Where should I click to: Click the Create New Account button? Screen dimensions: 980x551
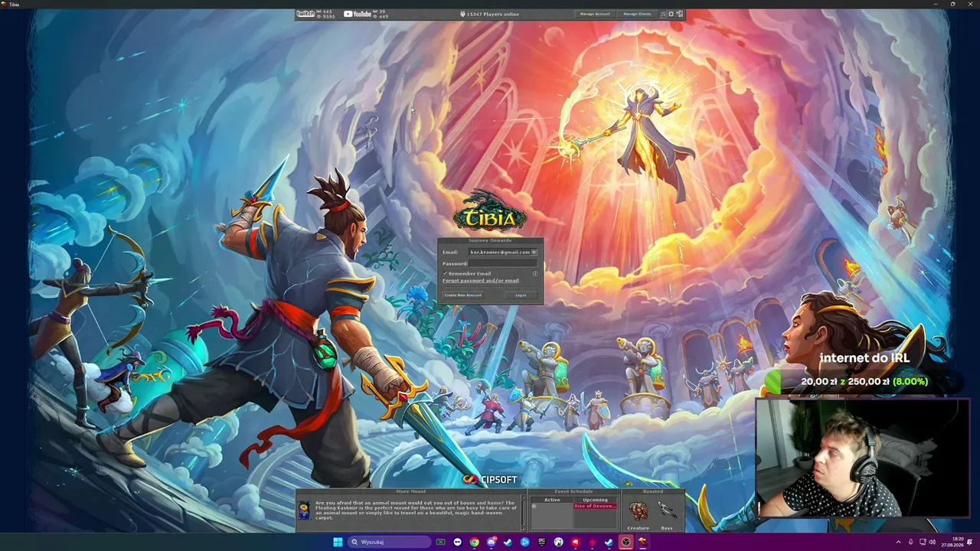click(x=462, y=295)
